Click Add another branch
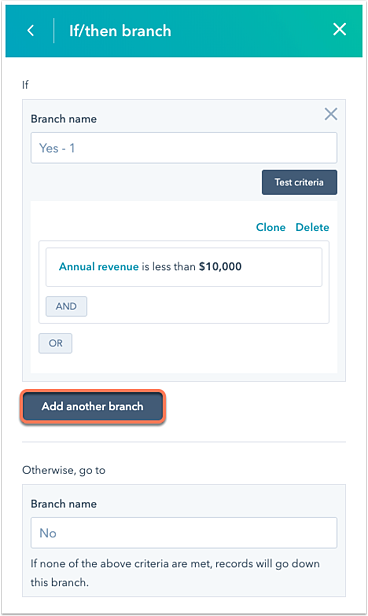Image resolution: width=368 pixels, height=616 pixels. (x=93, y=406)
